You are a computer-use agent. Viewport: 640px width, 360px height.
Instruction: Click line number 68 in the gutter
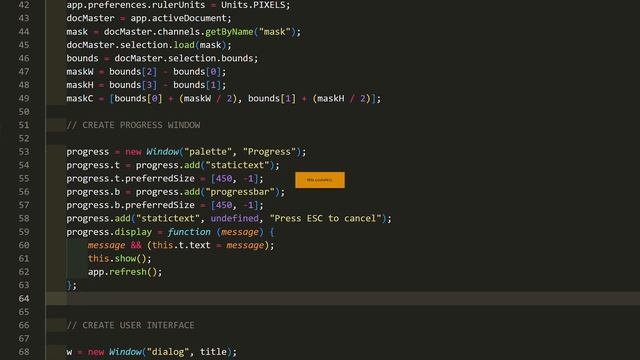pyautogui.click(x=24, y=351)
